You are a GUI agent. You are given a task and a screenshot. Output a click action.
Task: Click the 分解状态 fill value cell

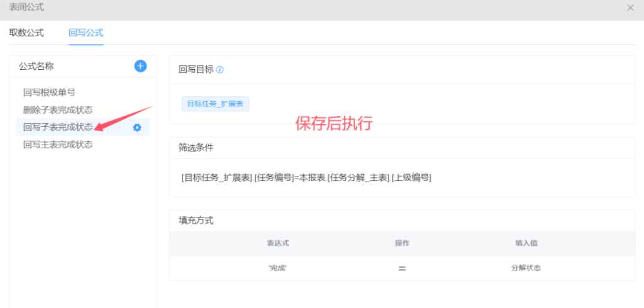526,268
